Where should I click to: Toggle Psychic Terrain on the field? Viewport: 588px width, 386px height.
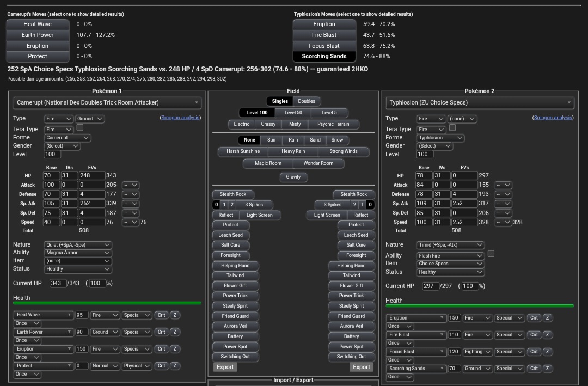pos(333,124)
